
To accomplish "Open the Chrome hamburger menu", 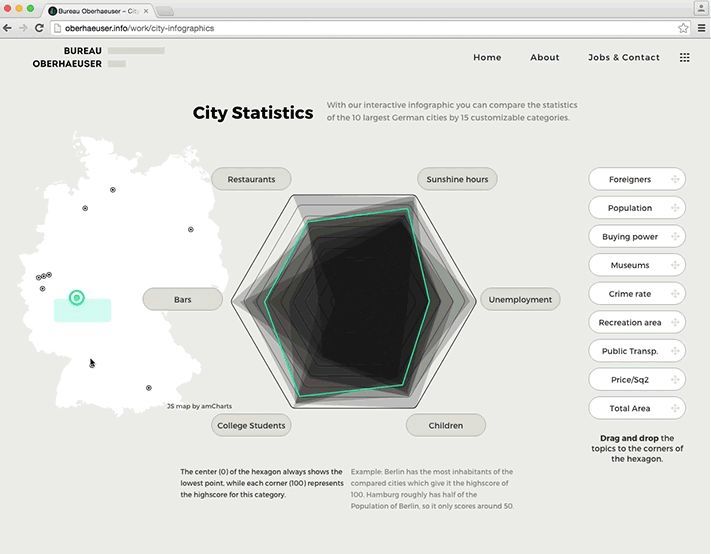I will click(701, 28).
